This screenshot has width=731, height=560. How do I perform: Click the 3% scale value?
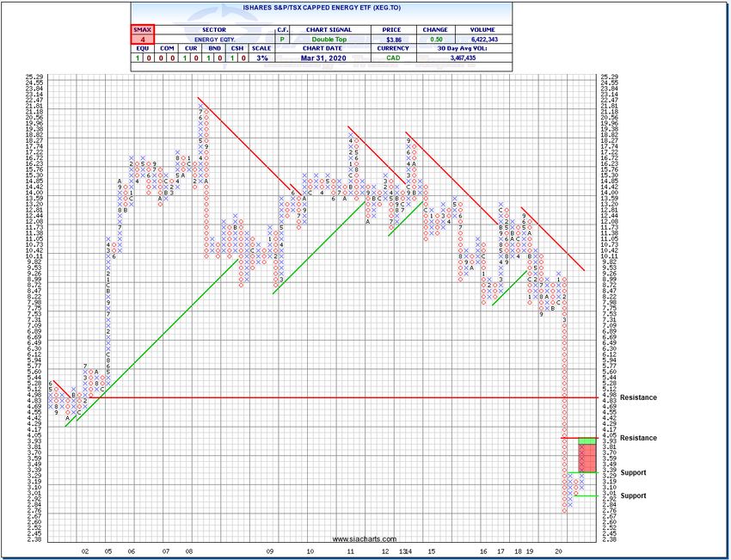[262, 58]
